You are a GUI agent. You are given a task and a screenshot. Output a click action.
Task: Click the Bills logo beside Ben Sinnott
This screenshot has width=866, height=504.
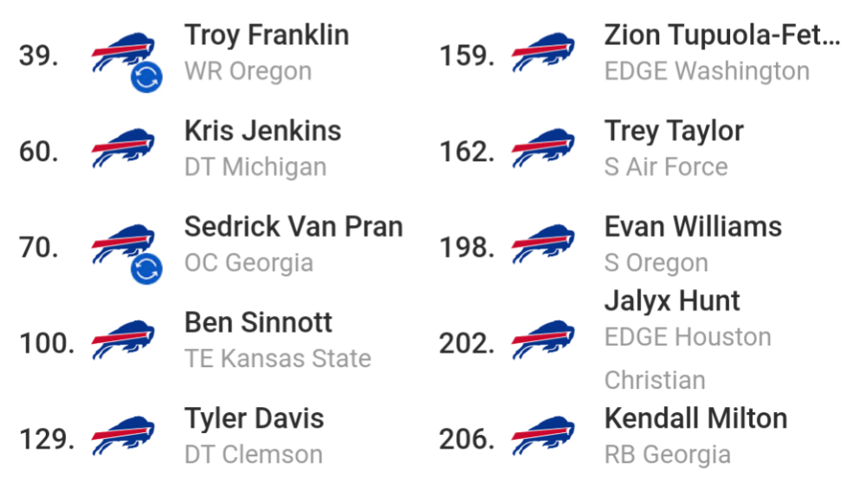point(123,340)
